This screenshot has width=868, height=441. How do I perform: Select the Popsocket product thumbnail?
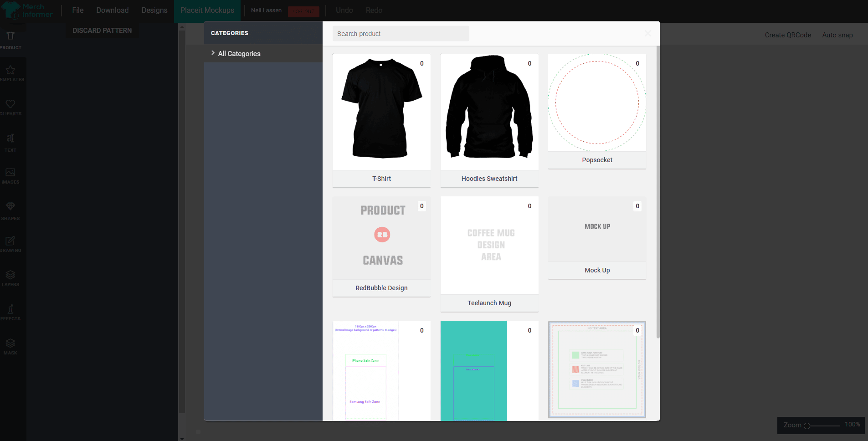pos(597,103)
